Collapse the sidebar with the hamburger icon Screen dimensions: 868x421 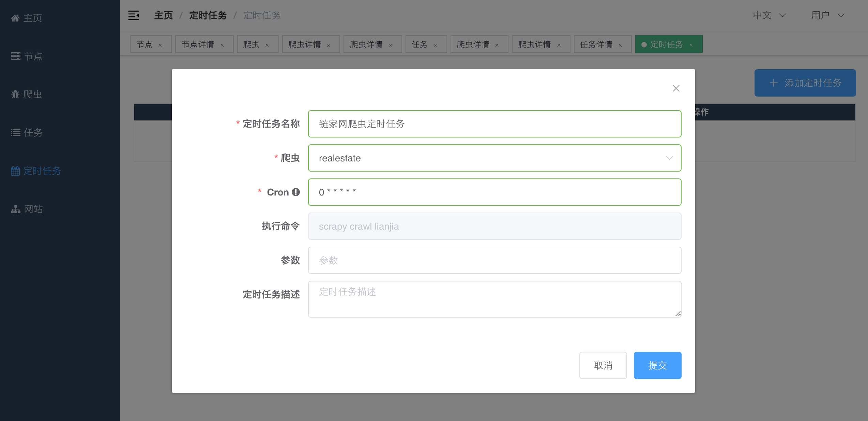coord(134,15)
